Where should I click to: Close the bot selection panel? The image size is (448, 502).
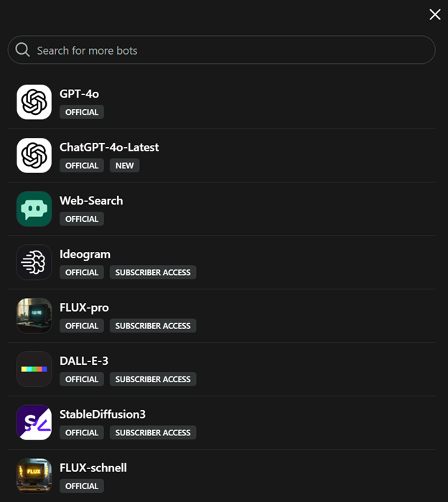pyautogui.click(x=434, y=14)
